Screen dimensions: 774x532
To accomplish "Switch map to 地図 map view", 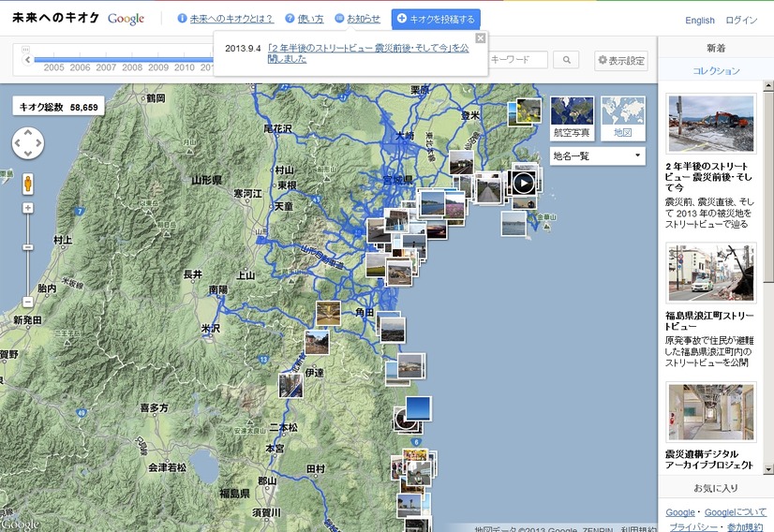I will pyautogui.click(x=623, y=118).
